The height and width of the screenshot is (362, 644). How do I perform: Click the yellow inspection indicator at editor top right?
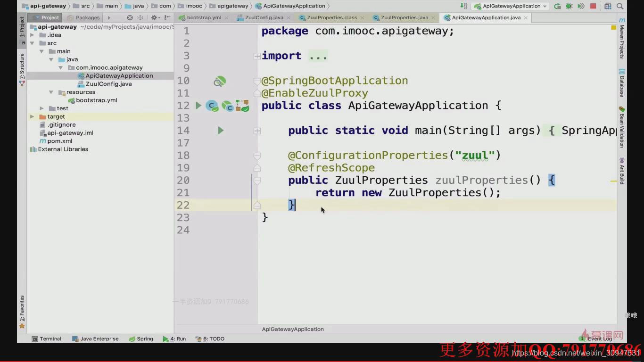click(x=613, y=28)
